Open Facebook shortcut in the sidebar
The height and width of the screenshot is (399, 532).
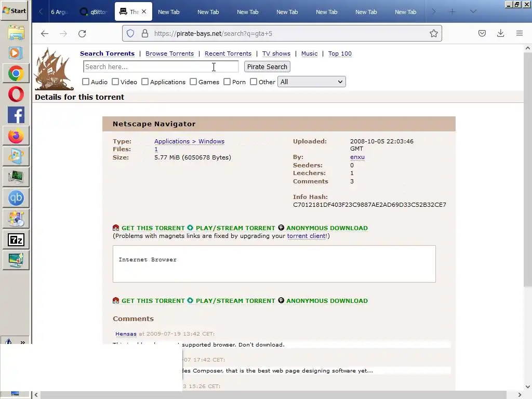pyautogui.click(x=16, y=115)
